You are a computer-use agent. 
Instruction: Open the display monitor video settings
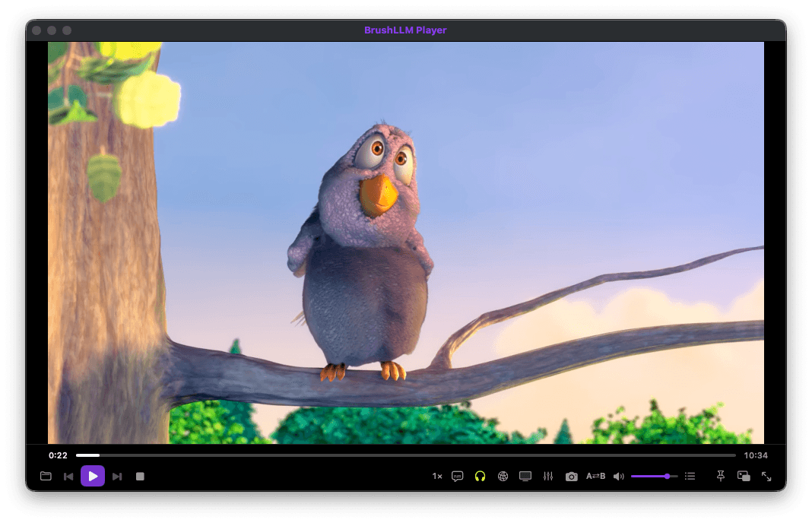[x=525, y=477]
